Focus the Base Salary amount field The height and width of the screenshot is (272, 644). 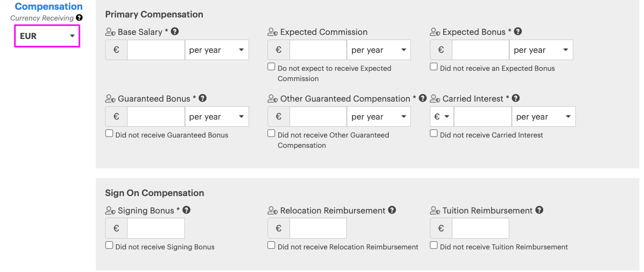click(x=156, y=50)
